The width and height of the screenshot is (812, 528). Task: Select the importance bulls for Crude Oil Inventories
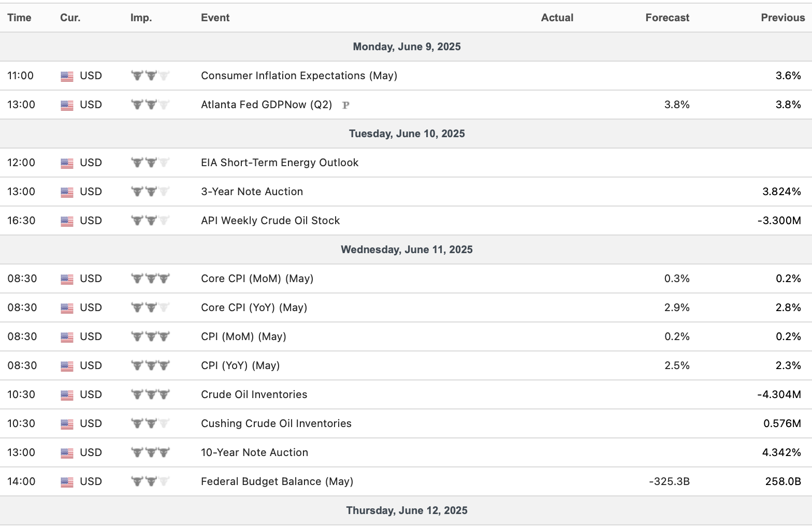pyautogui.click(x=150, y=394)
